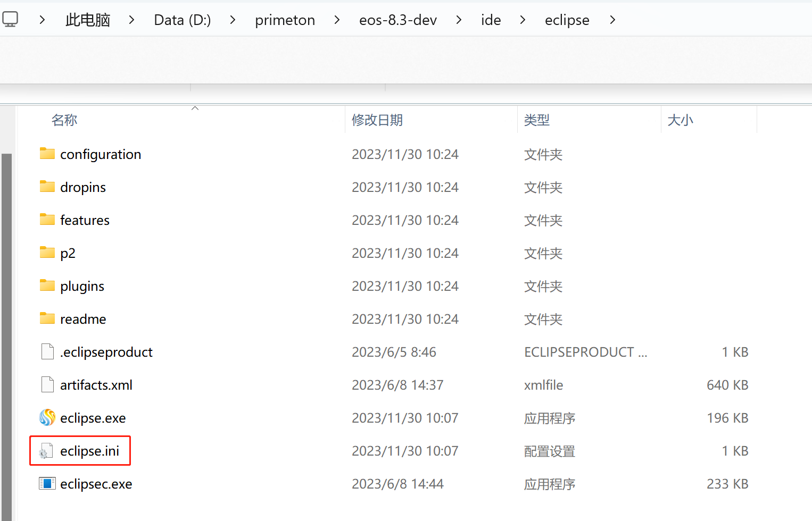
Task: Sort by 修改日期 column header
Action: [377, 120]
